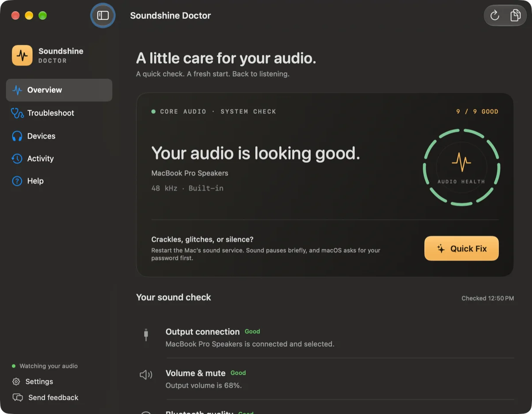Click the Your audio is looking good headline

tap(256, 153)
